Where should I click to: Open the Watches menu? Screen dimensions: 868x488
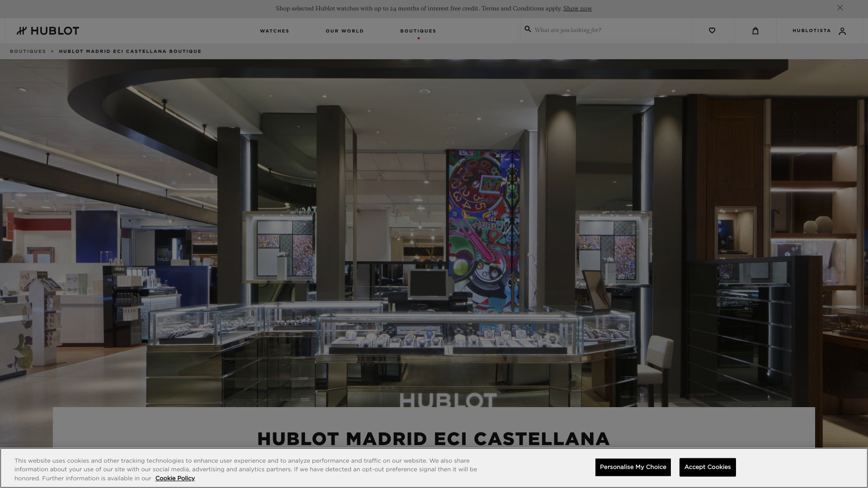click(274, 31)
